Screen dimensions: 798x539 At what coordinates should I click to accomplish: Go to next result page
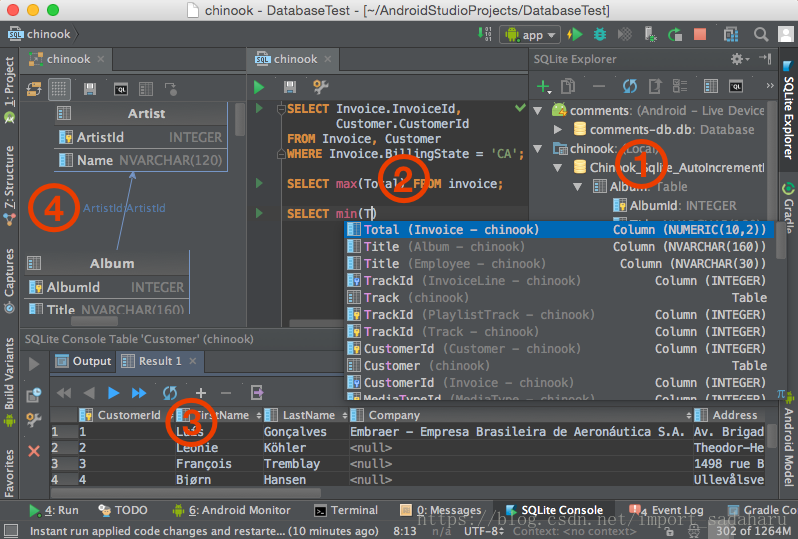(113, 393)
